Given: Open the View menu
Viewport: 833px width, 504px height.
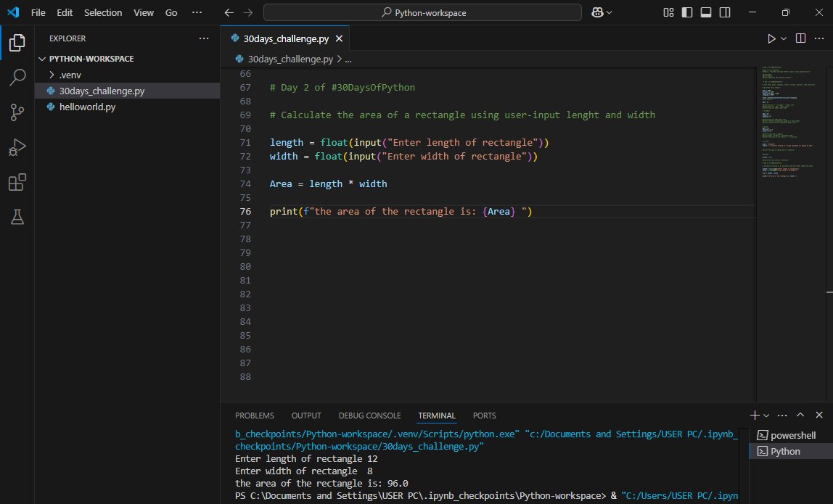Looking at the screenshot, I should point(144,12).
